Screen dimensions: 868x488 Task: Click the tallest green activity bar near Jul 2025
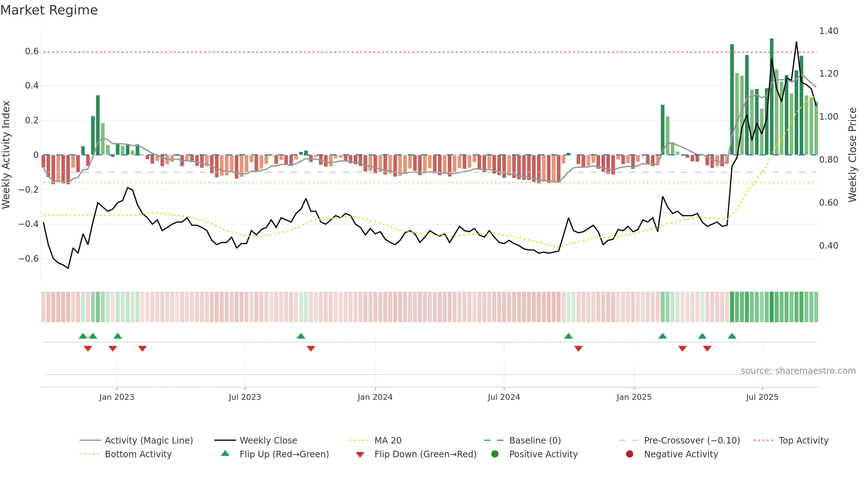(772, 97)
